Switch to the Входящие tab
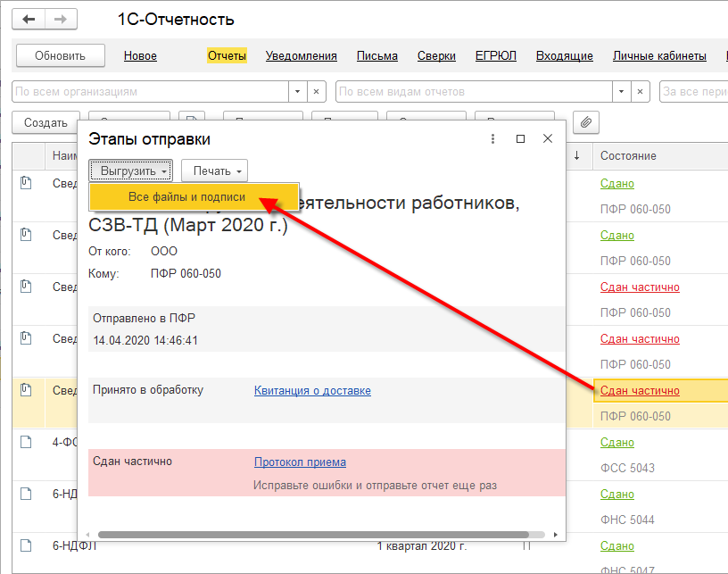The image size is (728, 574). [565, 55]
